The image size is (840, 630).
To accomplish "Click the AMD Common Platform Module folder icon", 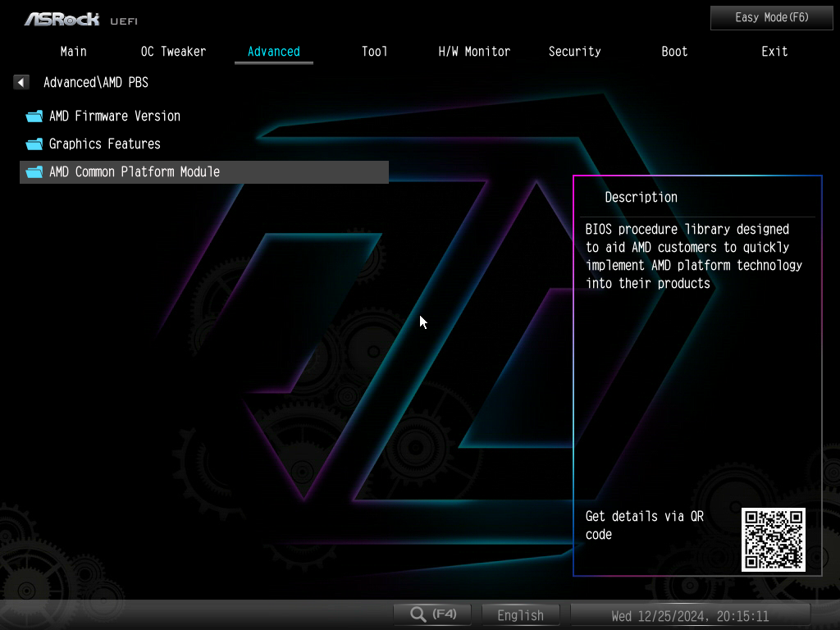I will tap(34, 171).
